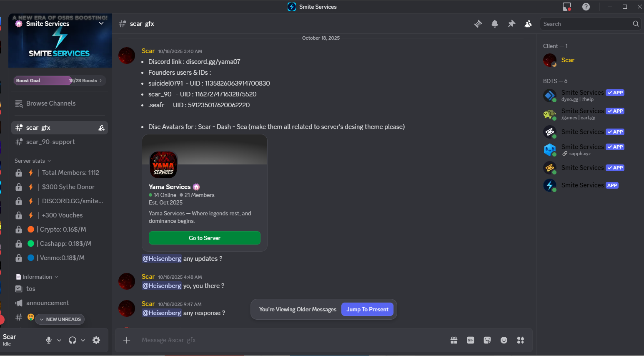Click the 'Discord link : discord.gg/yama07' line

point(194,62)
